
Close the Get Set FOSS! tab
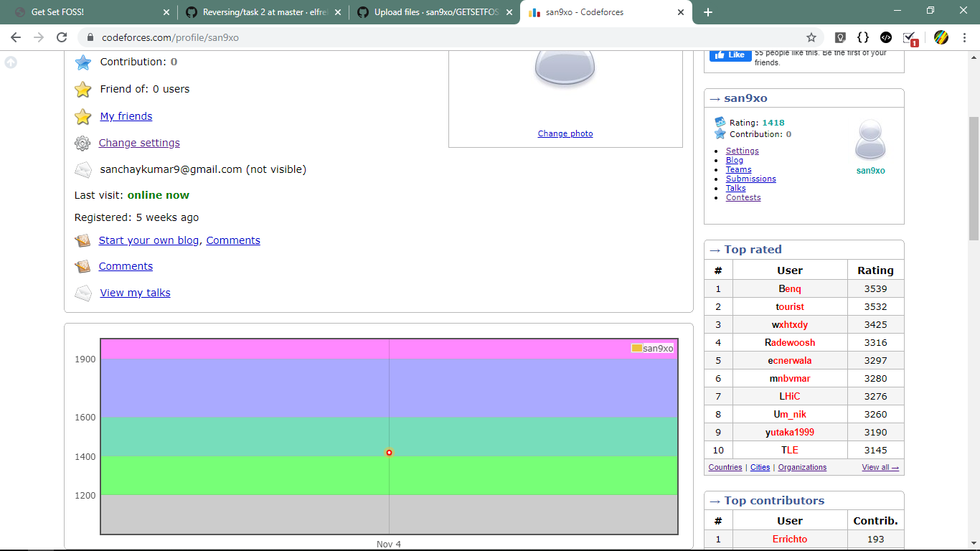pyautogui.click(x=166, y=12)
